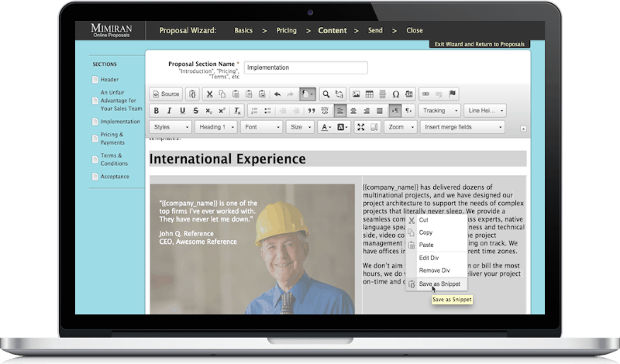Select Cut in the context menu
620x364 pixels.
pyautogui.click(x=436, y=220)
